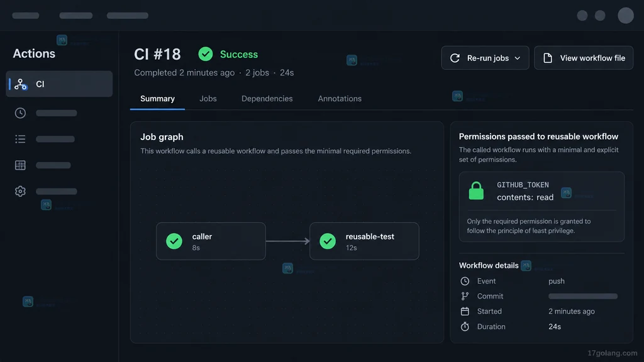The width and height of the screenshot is (644, 362).
Task: Click the third top navigation placeholder item
Action: tap(127, 16)
